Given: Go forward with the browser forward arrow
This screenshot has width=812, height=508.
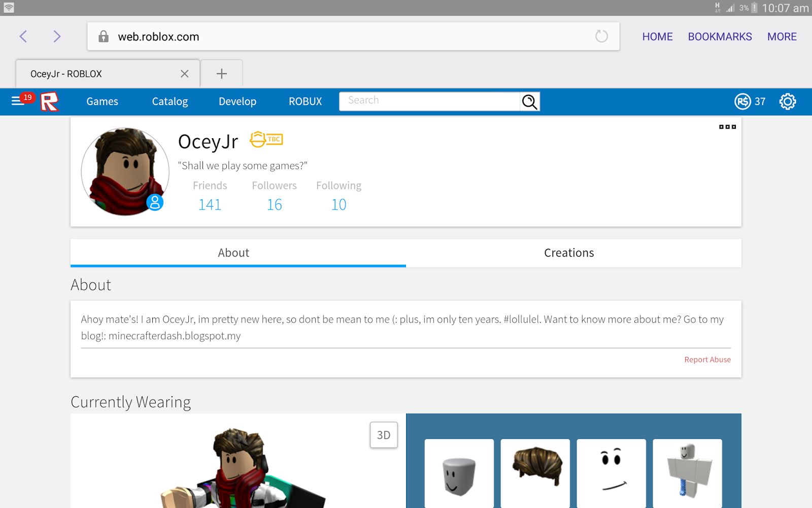Looking at the screenshot, I should tap(57, 37).
